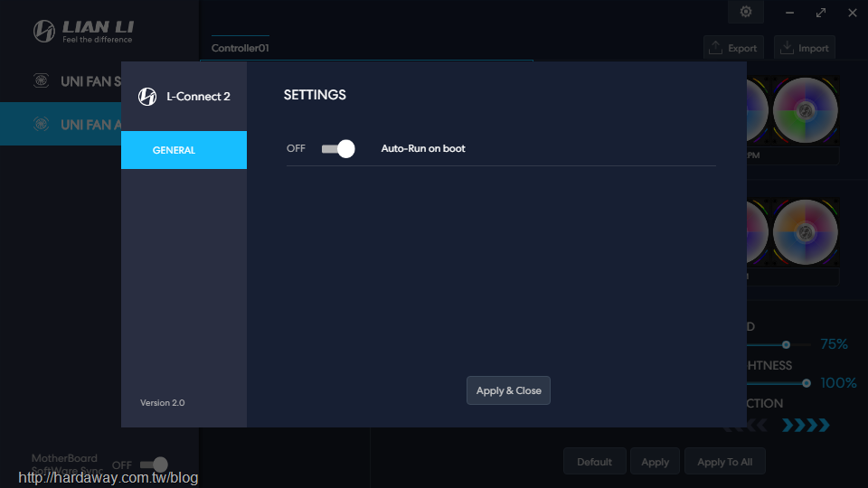The width and height of the screenshot is (868, 488).
Task: Click the UNI FAN S fan icon
Action: [41, 80]
